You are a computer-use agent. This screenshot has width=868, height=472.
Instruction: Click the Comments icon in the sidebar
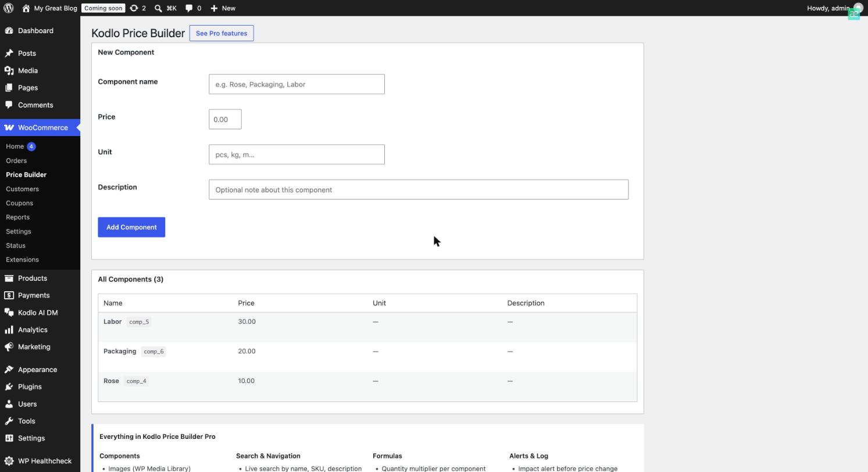[9, 105]
